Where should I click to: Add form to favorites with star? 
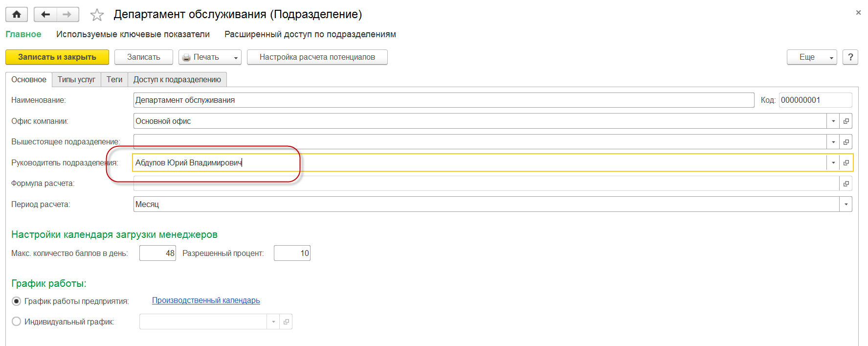(x=97, y=15)
